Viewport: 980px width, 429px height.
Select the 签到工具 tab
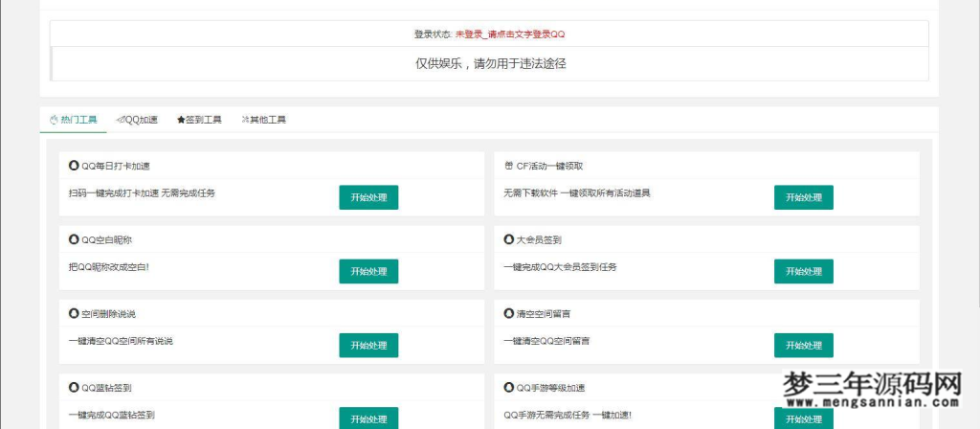pos(199,120)
